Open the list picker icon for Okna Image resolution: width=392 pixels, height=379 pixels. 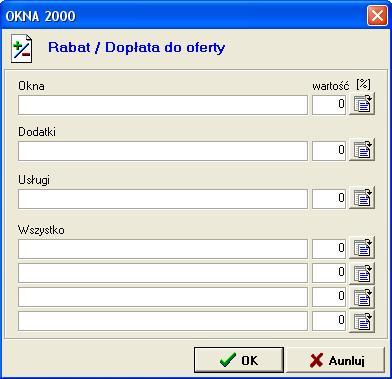tap(362, 104)
